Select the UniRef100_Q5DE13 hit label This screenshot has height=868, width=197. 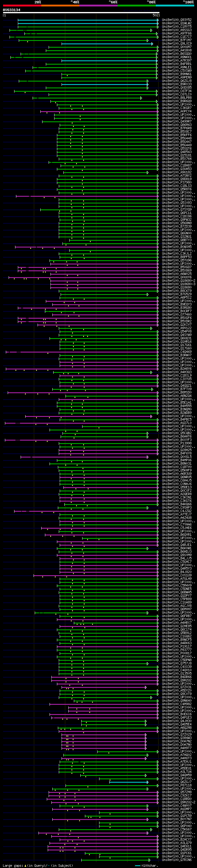[x=176, y=487]
